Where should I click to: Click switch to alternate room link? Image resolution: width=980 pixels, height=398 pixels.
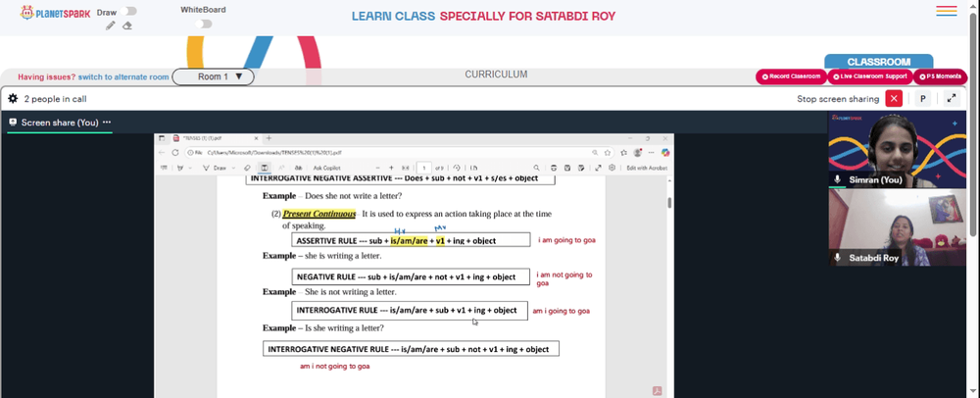point(123,76)
